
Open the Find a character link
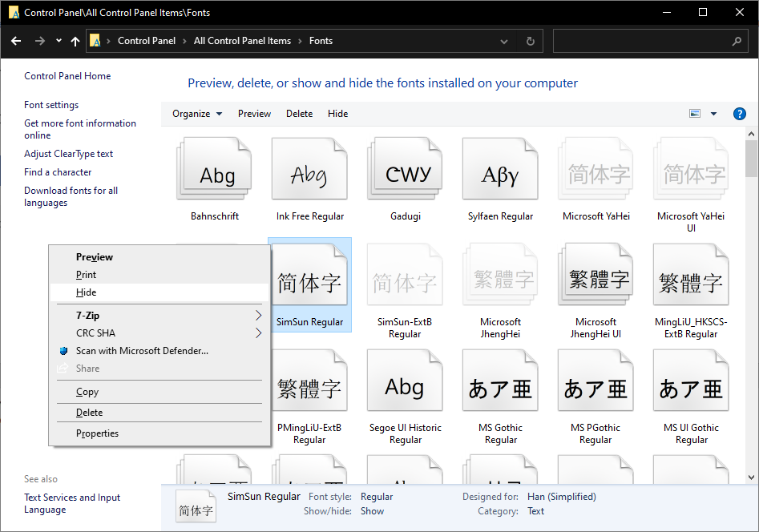pyautogui.click(x=58, y=172)
